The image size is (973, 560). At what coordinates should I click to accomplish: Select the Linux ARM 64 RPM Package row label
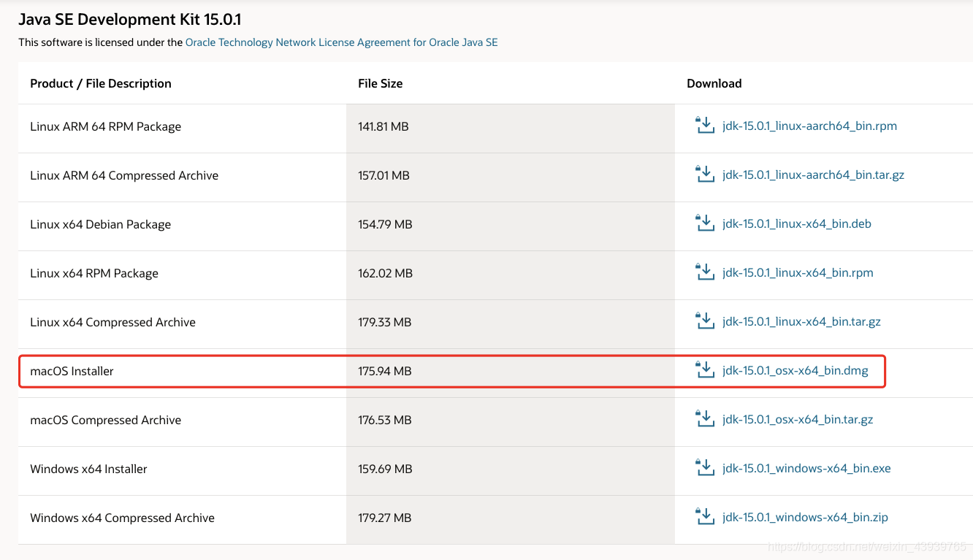(x=105, y=127)
